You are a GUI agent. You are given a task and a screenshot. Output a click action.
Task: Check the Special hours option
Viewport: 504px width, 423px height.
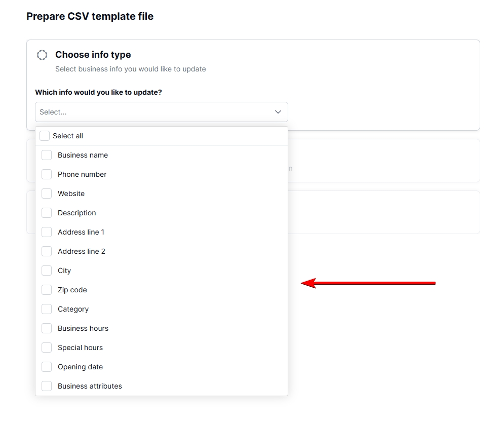click(x=47, y=348)
